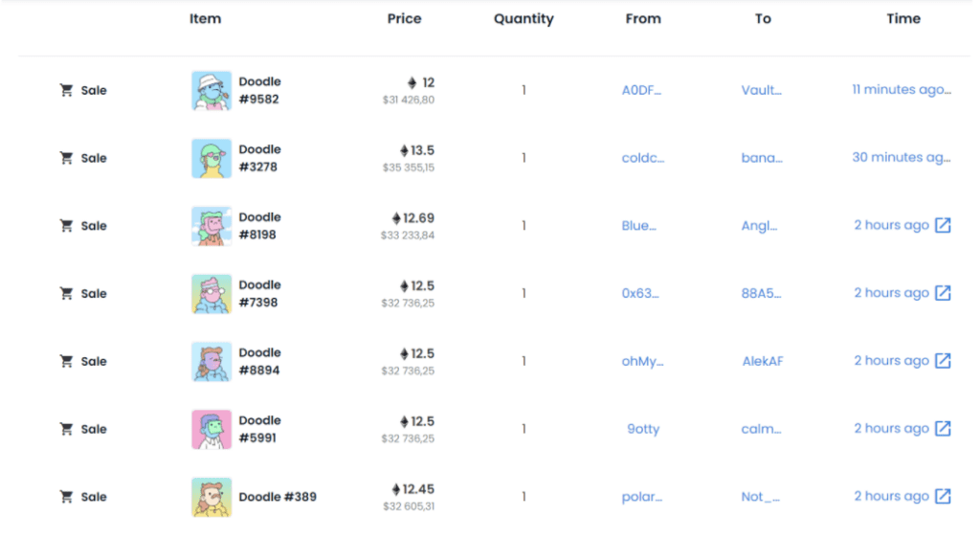Open buyer Vault… address link
The height and width of the screenshot is (540, 980).
[761, 91]
